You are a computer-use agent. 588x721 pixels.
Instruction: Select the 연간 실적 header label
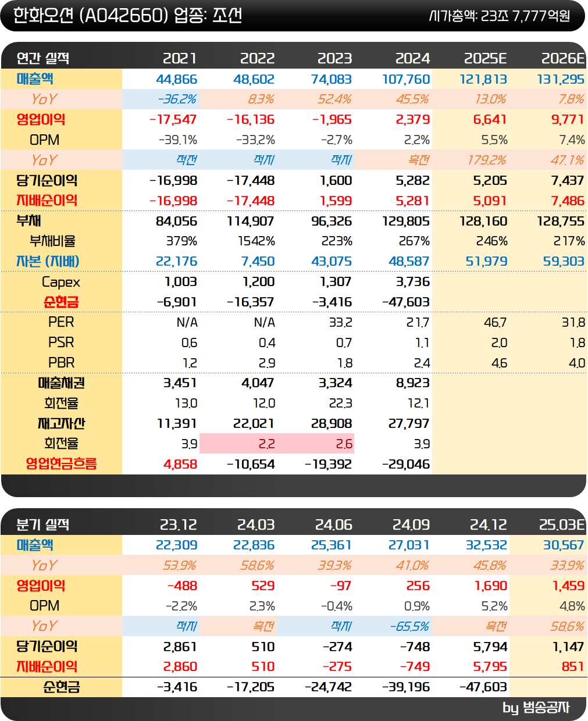pos(43,58)
